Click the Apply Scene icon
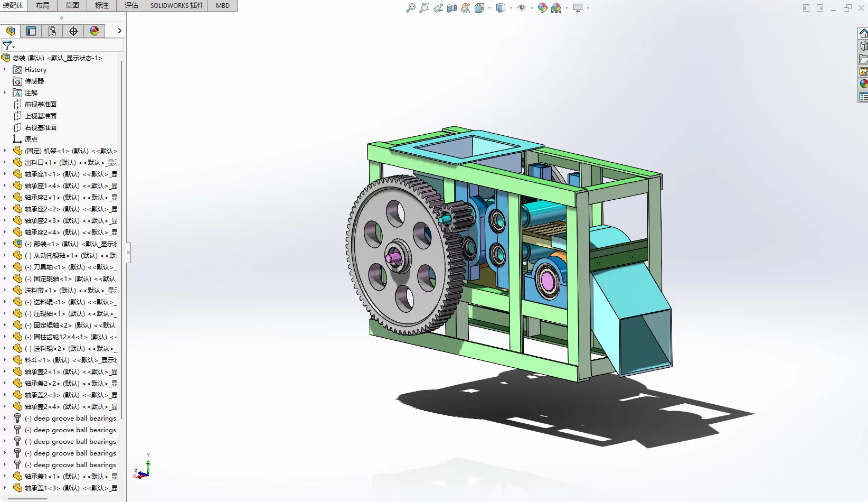Image resolution: width=868 pixels, height=502 pixels. [x=556, y=8]
